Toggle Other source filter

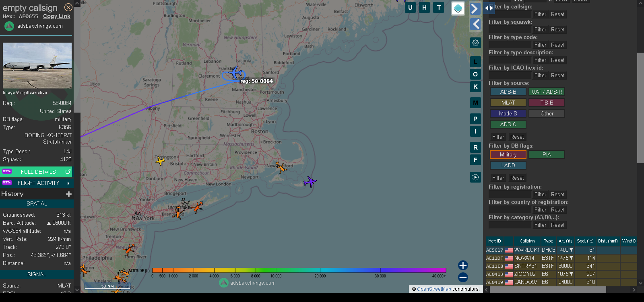click(x=547, y=113)
